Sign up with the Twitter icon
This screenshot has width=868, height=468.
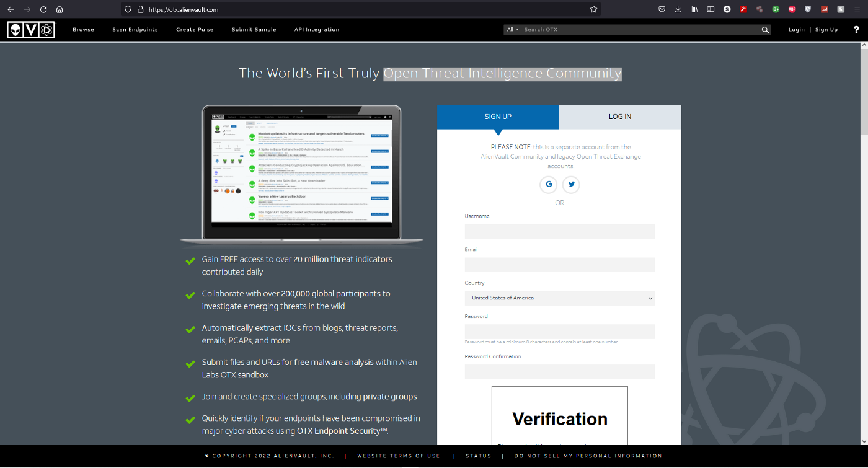(x=571, y=184)
